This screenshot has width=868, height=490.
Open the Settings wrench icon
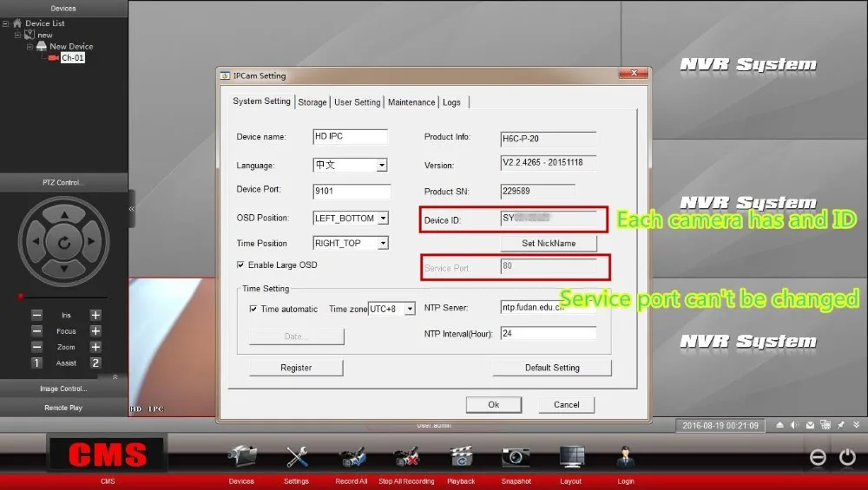[297, 457]
